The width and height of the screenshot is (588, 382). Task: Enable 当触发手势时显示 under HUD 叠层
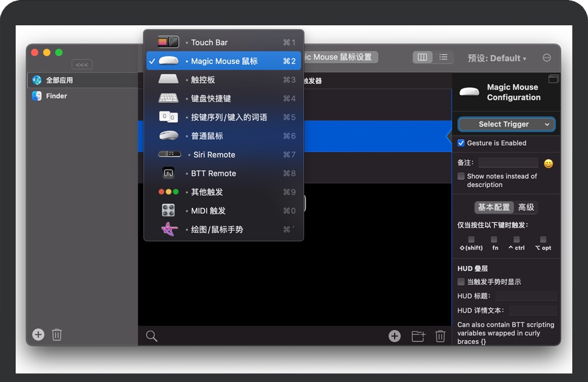(x=461, y=281)
